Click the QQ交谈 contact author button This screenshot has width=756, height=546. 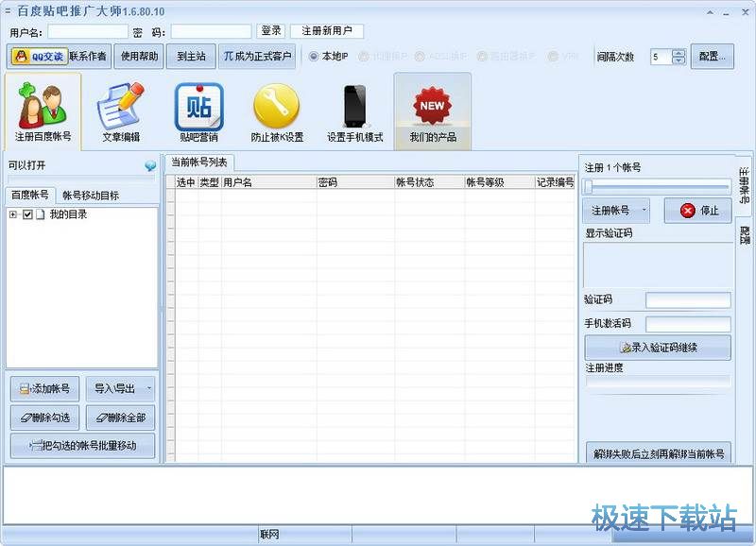pyautogui.click(x=39, y=56)
